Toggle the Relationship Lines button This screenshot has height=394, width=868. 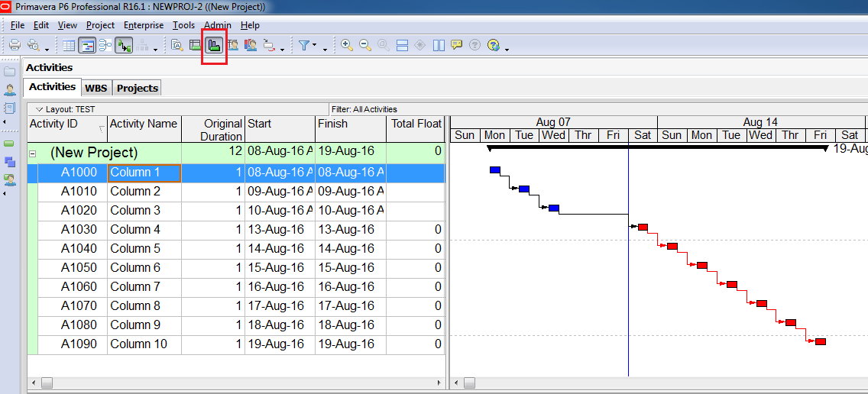[124, 46]
